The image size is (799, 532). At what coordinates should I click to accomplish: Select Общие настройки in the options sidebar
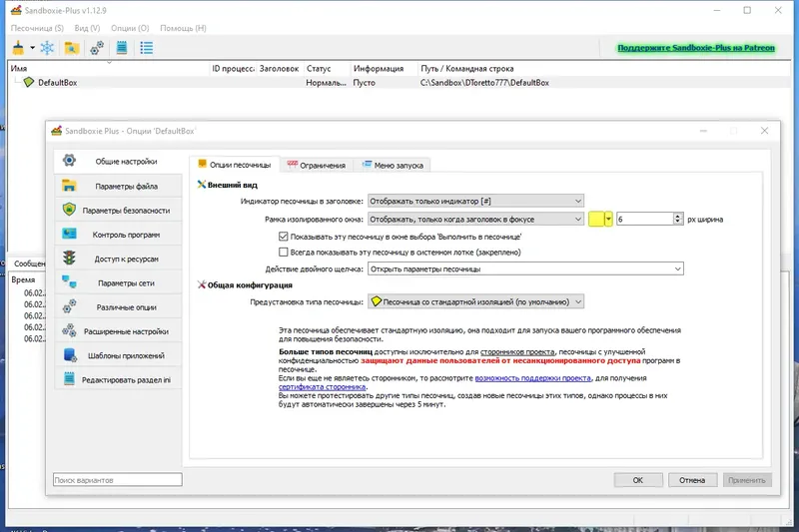coord(118,161)
